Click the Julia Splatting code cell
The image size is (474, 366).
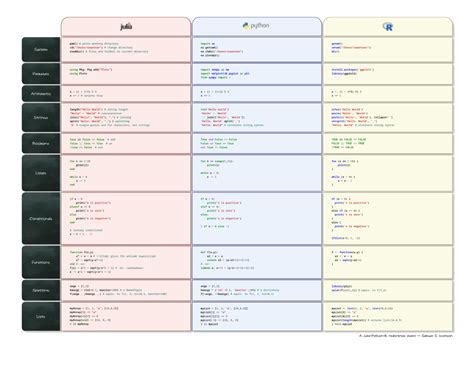click(x=126, y=290)
